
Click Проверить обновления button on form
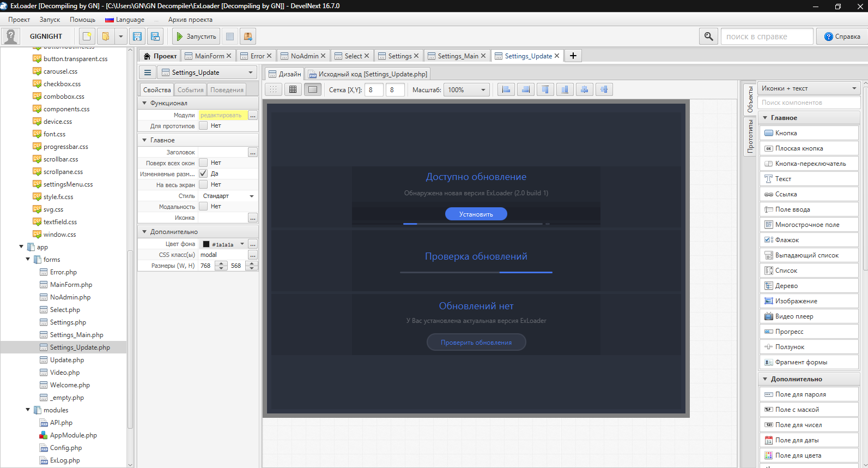tap(476, 343)
